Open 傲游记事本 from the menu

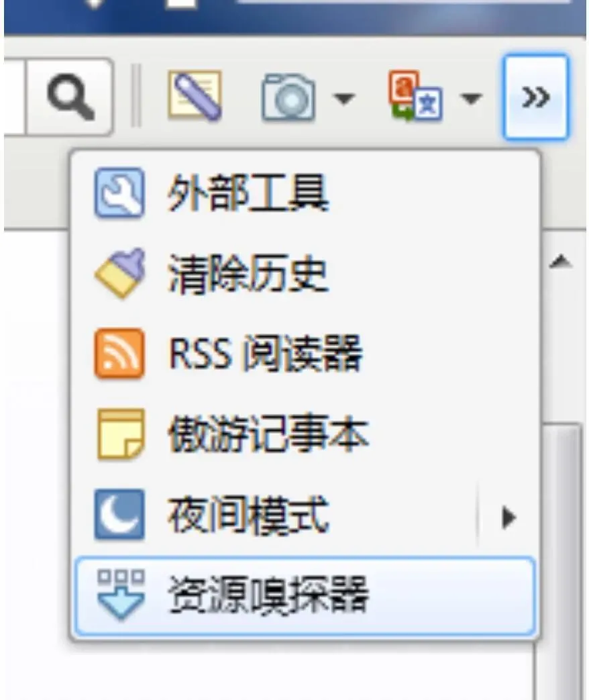point(305,434)
